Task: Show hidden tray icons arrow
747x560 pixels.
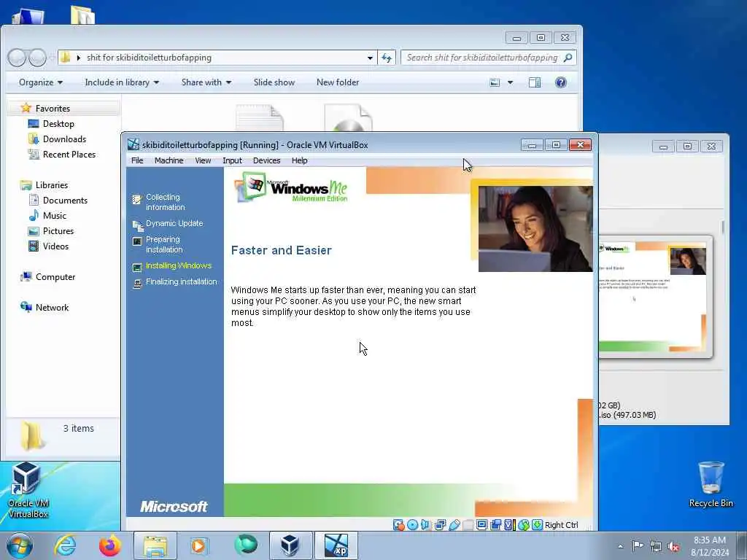Action: (620, 547)
